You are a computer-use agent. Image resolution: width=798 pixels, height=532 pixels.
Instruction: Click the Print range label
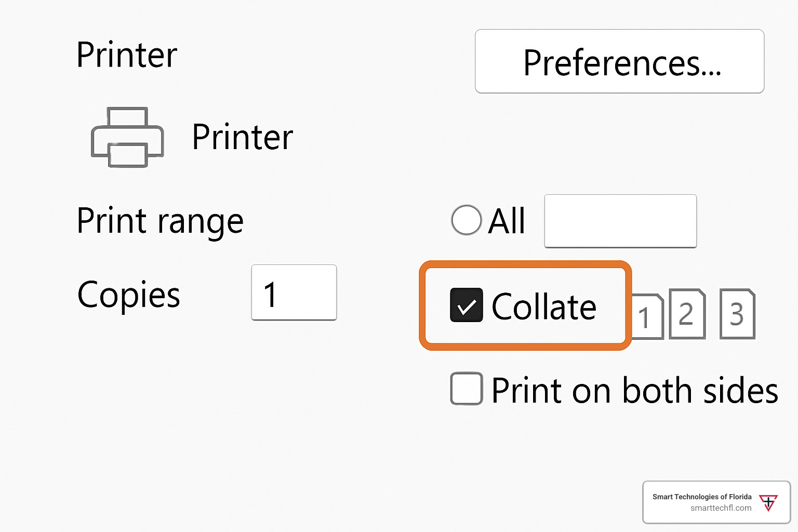click(160, 221)
